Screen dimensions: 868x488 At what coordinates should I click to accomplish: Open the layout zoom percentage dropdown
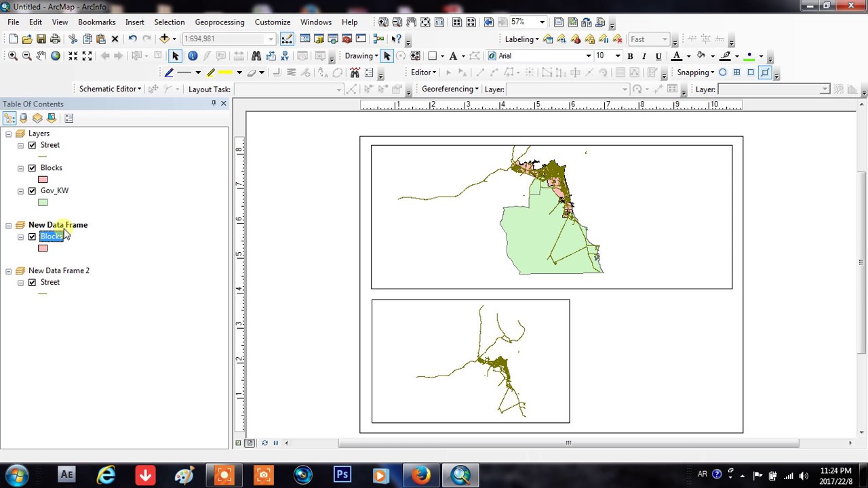[542, 22]
